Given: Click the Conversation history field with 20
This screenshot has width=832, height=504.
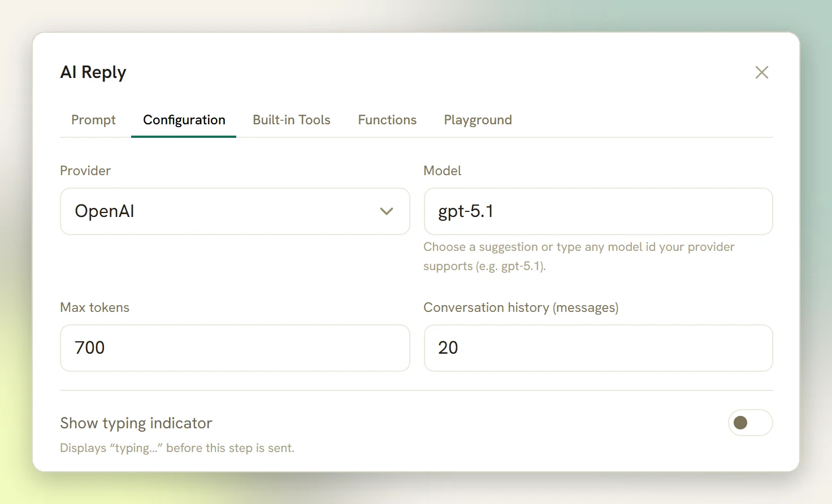Looking at the screenshot, I should [x=599, y=348].
